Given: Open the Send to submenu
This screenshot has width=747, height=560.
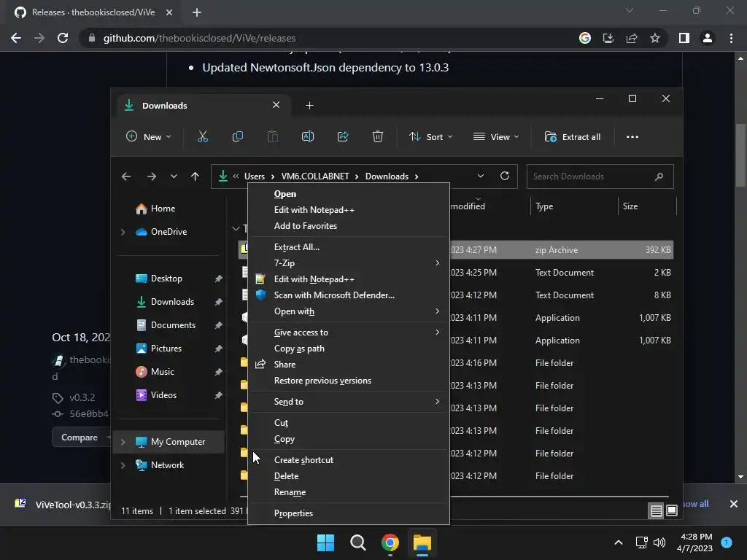Looking at the screenshot, I should click(x=349, y=402).
